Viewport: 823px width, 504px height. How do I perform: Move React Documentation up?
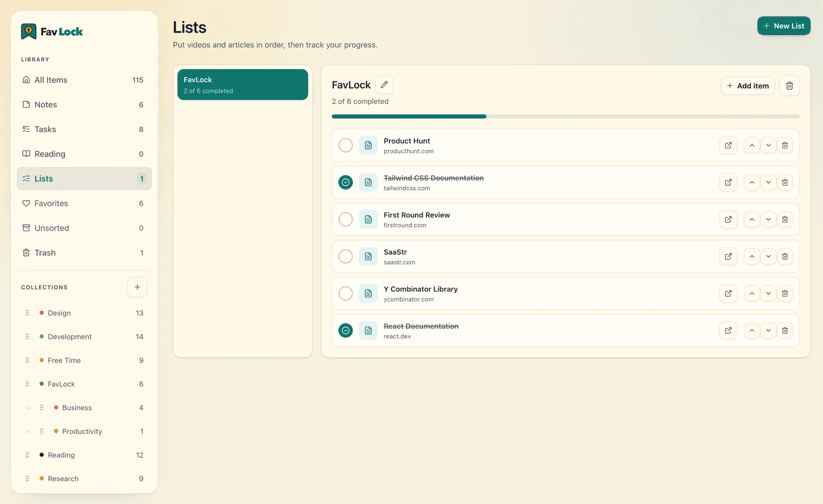[x=752, y=330]
